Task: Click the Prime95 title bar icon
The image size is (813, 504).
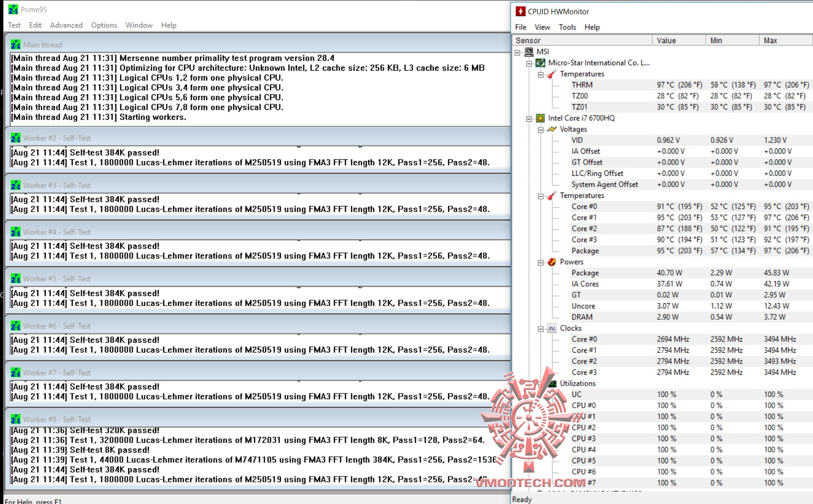Action: point(13,9)
